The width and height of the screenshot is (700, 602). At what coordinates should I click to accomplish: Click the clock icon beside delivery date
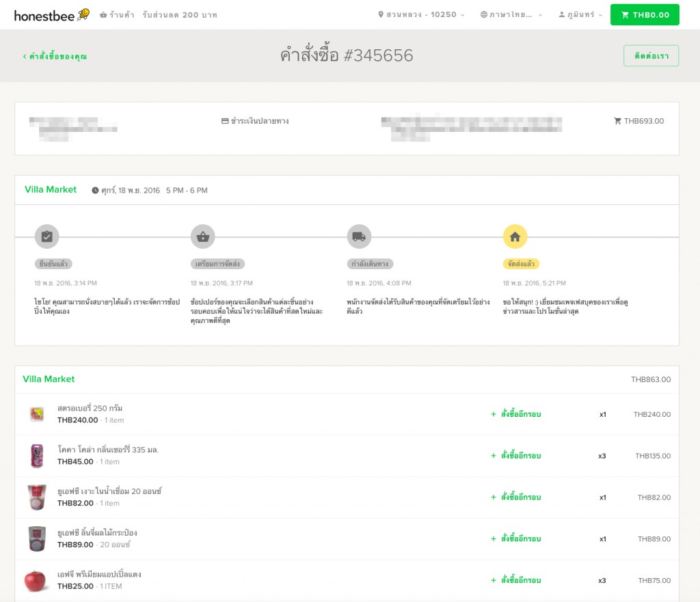pos(95,191)
